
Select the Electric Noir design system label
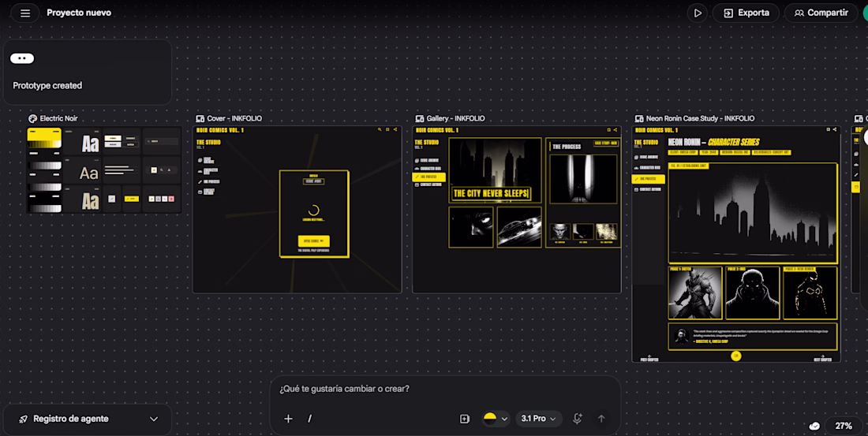tap(58, 118)
